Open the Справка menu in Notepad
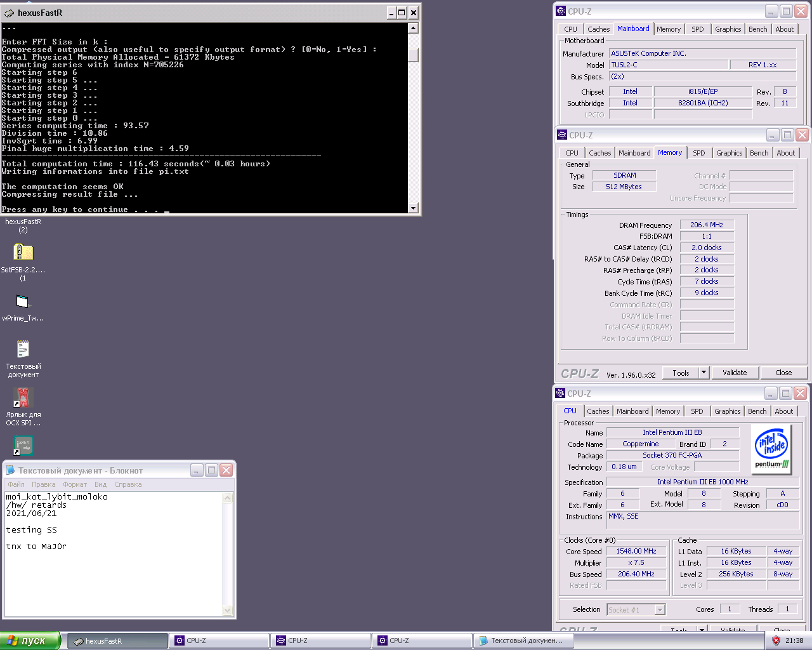 [x=128, y=484]
